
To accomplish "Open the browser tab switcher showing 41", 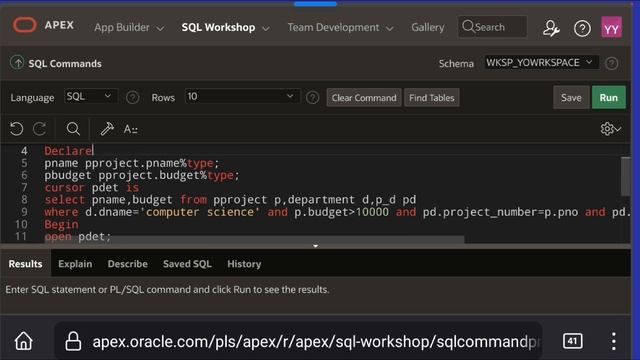I will [572, 341].
